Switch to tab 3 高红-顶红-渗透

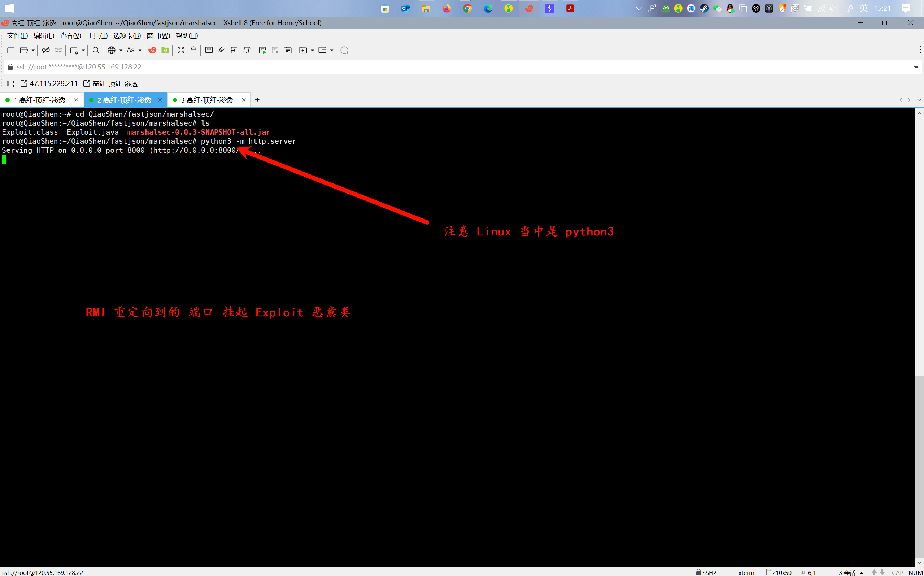207,100
